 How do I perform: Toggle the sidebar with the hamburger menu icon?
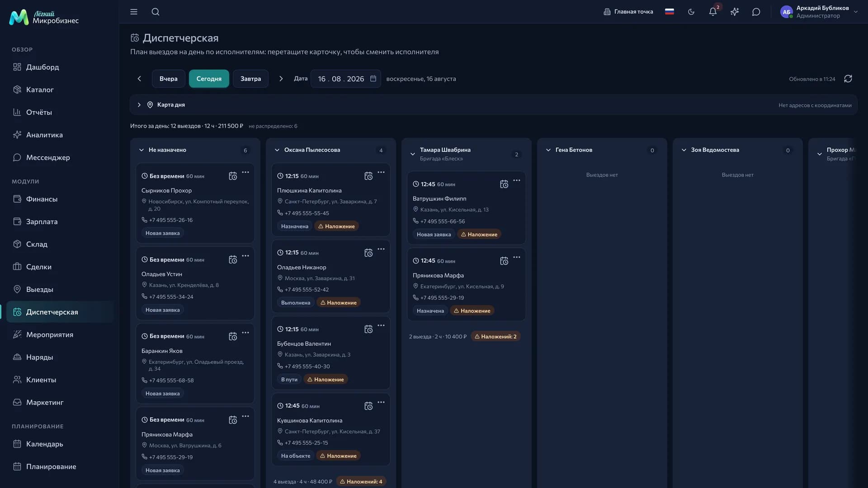coord(134,12)
